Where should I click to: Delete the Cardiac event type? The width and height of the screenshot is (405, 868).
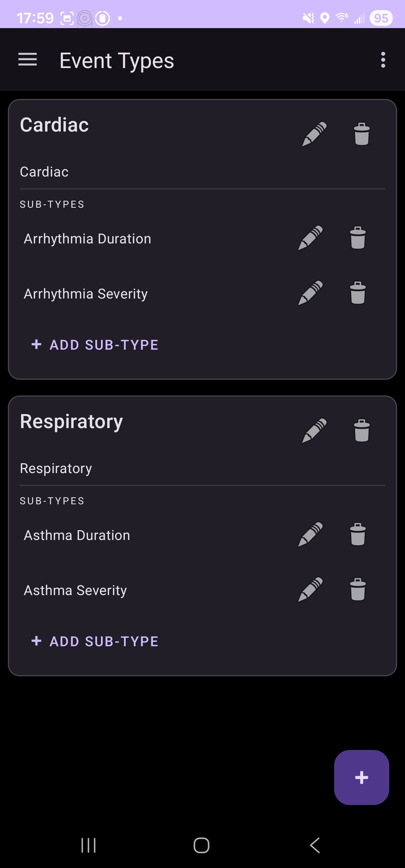click(361, 134)
